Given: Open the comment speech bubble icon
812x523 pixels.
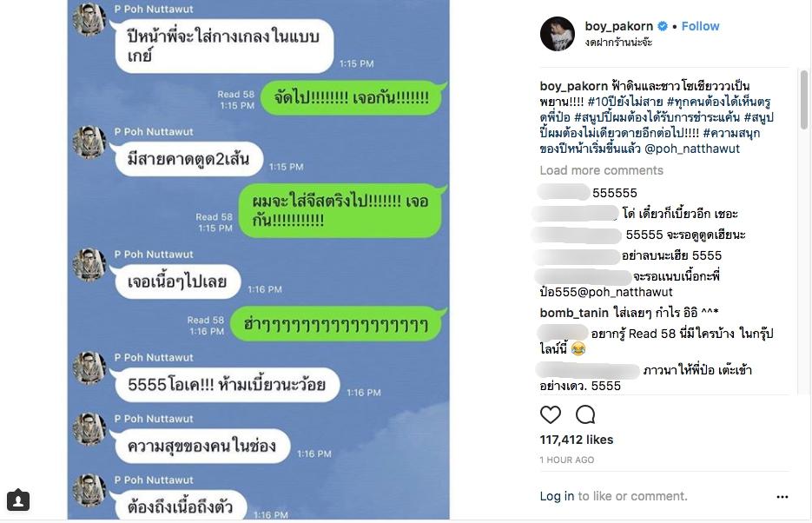Looking at the screenshot, I should (x=585, y=414).
